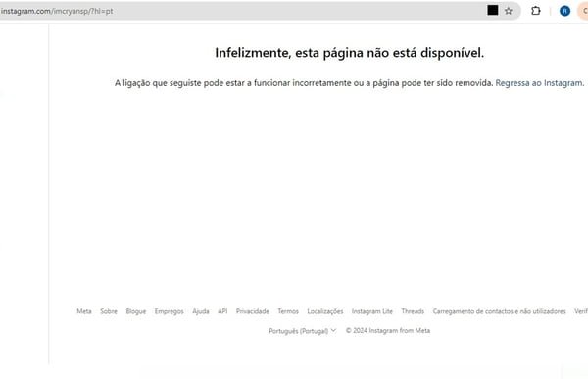Image resolution: width=588 pixels, height=379 pixels.
Task: Open the Threads footer link
Action: pos(413,311)
